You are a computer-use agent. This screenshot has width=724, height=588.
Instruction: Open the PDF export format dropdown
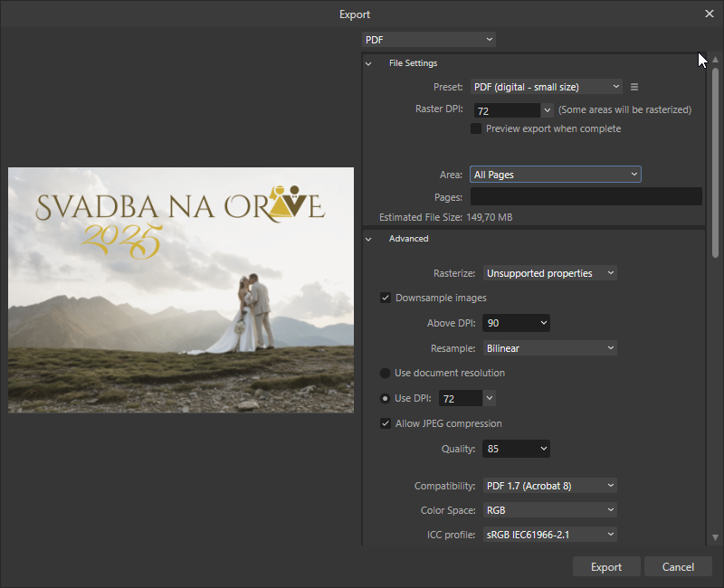429,39
